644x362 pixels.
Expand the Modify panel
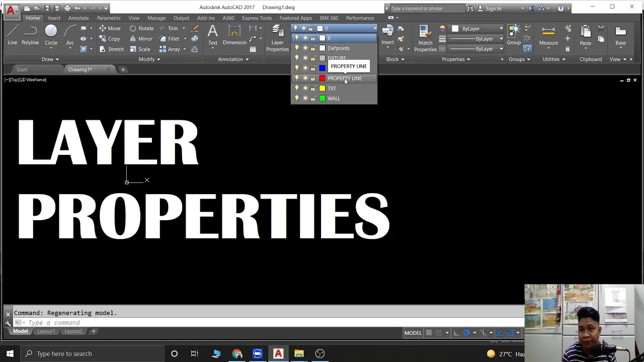pyautogui.click(x=149, y=59)
